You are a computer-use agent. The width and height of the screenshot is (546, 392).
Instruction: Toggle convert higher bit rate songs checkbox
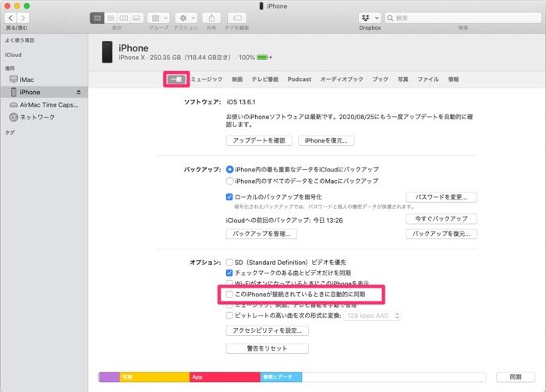click(x=229, y=316)
